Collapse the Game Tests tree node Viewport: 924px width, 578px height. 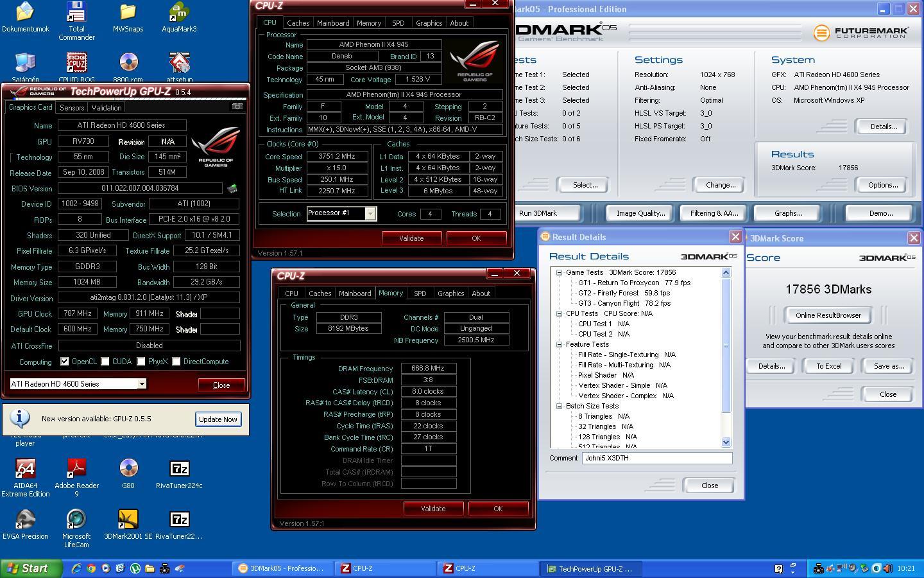(x=559, y=272)
